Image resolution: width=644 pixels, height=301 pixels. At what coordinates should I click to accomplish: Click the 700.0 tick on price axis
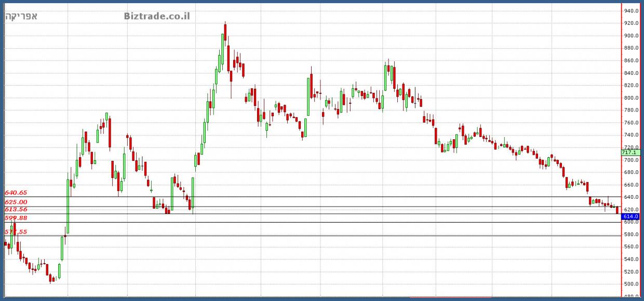(x=631, y=160)
